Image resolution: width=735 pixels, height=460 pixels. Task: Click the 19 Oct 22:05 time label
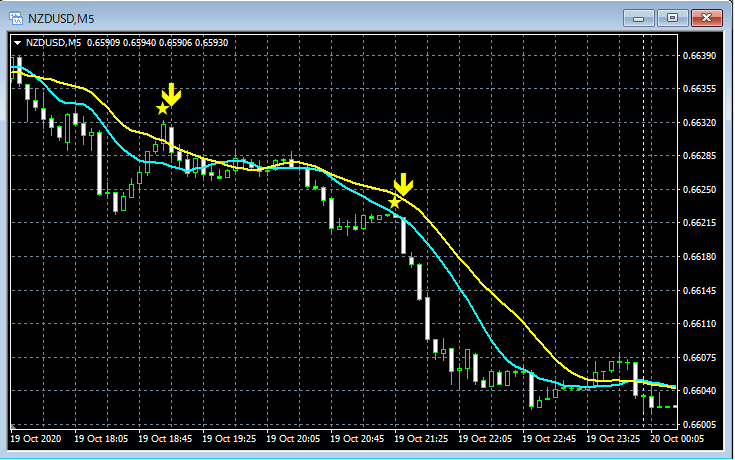click(x=485, y=438)
